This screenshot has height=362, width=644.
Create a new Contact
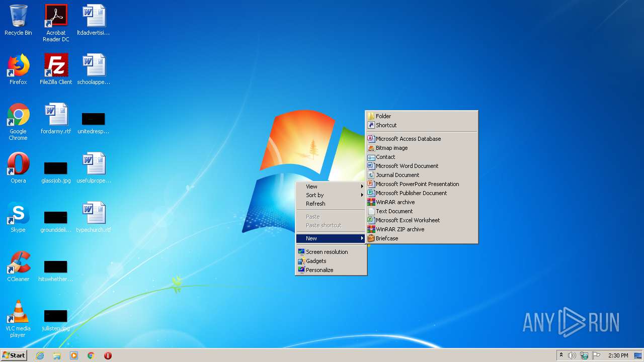click(422, 157)
